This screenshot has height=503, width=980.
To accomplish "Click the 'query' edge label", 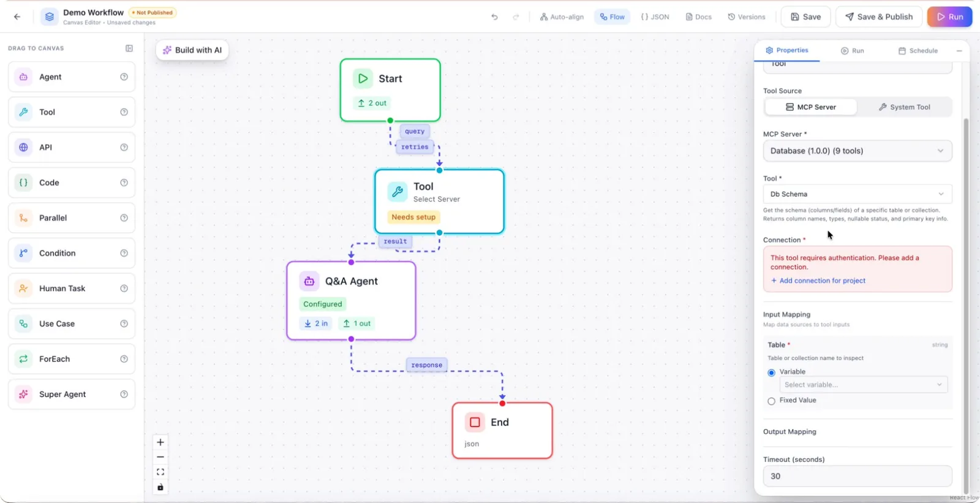I will (415, 131).
